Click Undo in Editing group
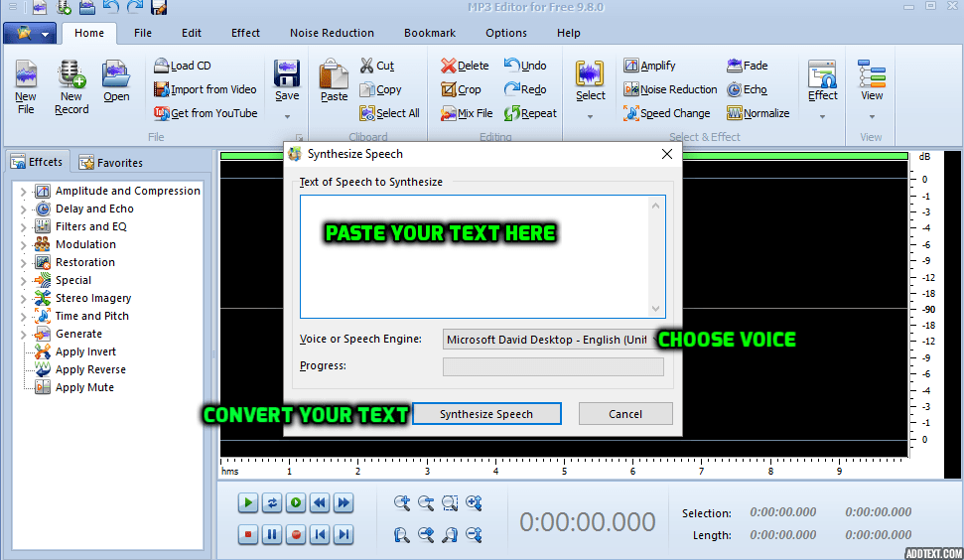Image resolution: width=964 pixels, height=560 pixels. pyautogui.click(x=525, y=66)
